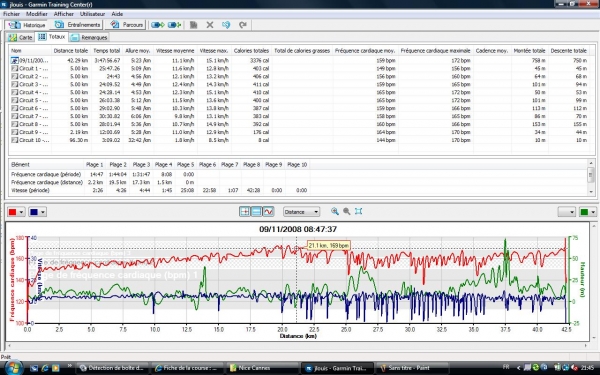Click the redo arrow toolbar icon

tap(243, 25)
